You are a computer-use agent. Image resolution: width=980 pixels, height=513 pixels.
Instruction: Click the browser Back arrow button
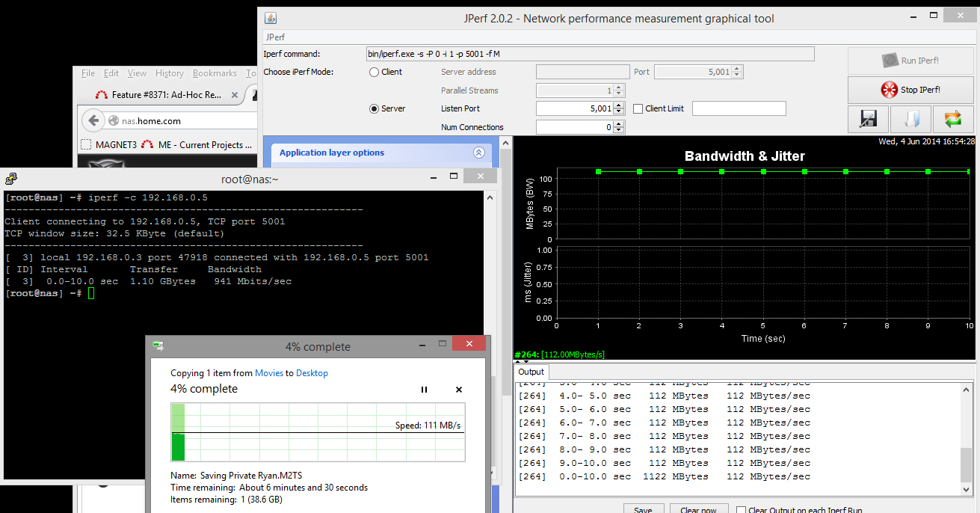tap(93, 120)
